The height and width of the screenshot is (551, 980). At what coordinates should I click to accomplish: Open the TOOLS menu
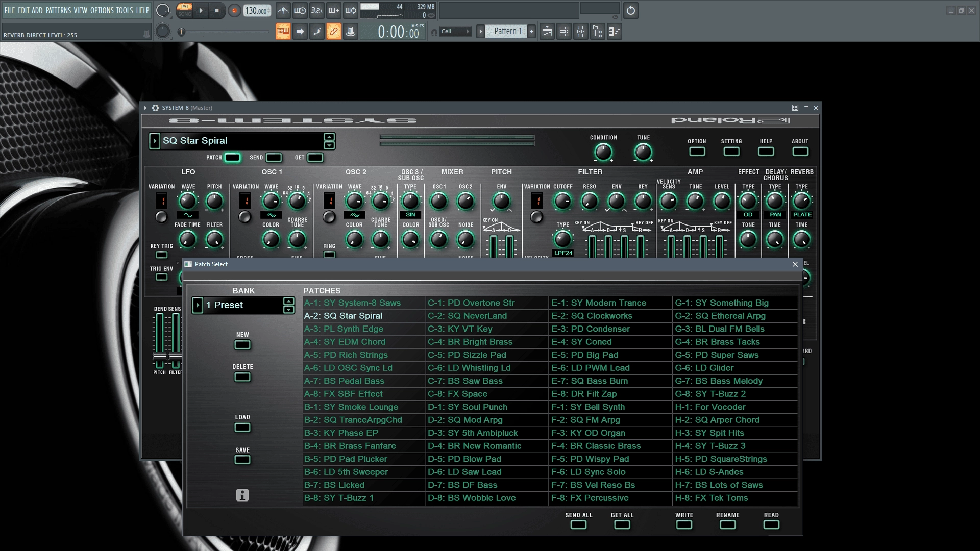click(125, 10)
